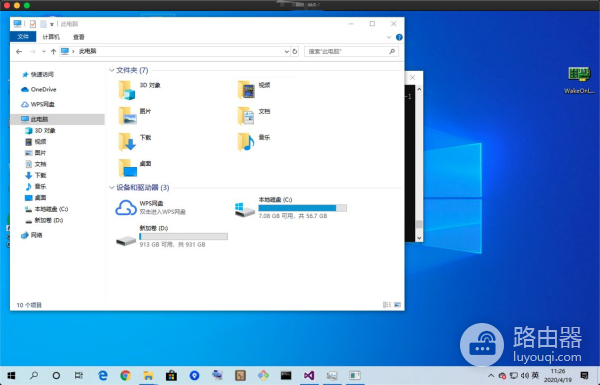The height and width of the screenshot is (385, 600).
Task: Collapse the 设备和驱动器 (3) group
Action: coord(112,187)
